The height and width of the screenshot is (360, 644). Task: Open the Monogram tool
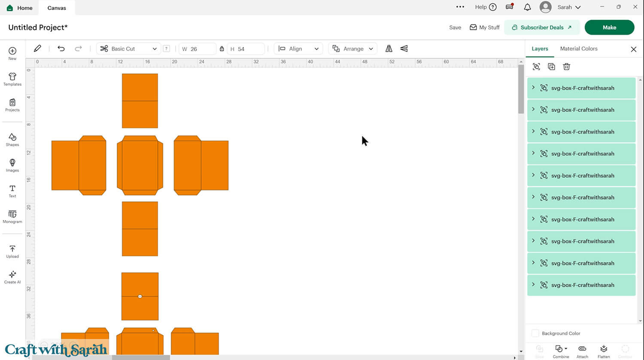(12, 217)
